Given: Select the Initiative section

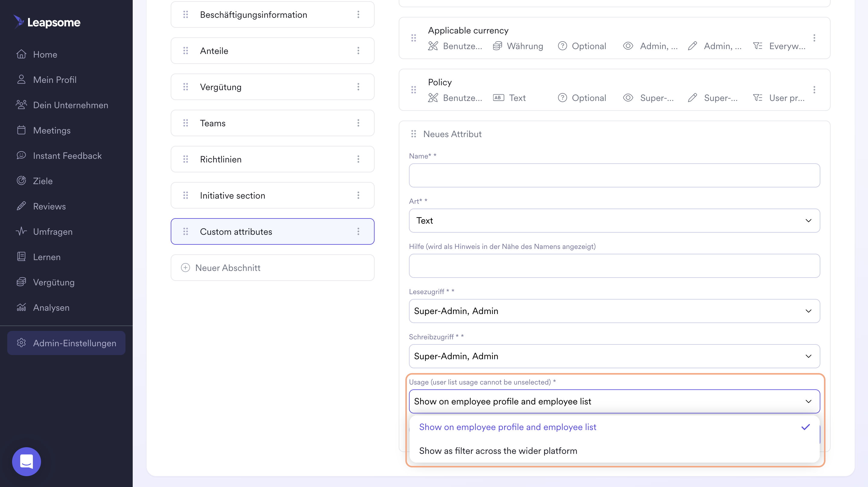Looking at the screenshot, I should pyautogui.click(x=272, y=195).
